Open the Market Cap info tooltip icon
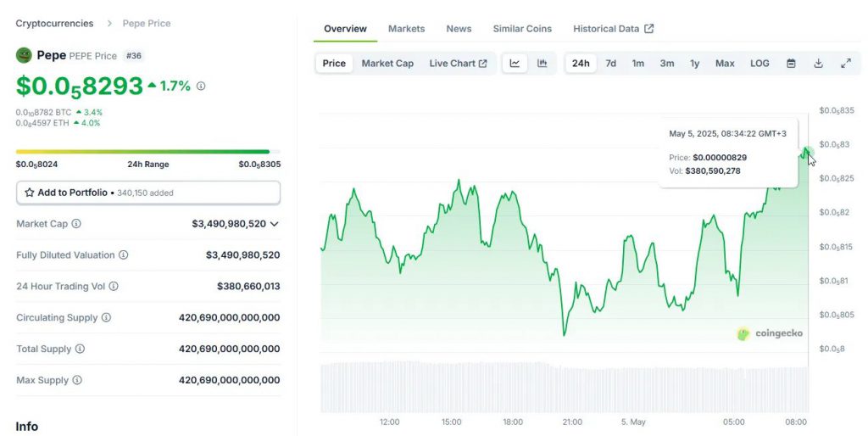The width and height of the screenshot is (868, 436). tap(76, 224)
